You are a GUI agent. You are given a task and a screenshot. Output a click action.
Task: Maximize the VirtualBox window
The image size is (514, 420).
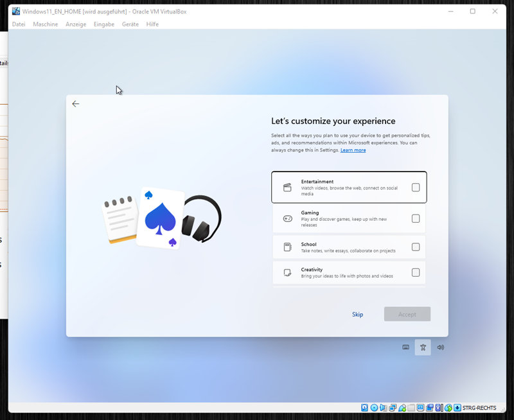pos(473,12)
